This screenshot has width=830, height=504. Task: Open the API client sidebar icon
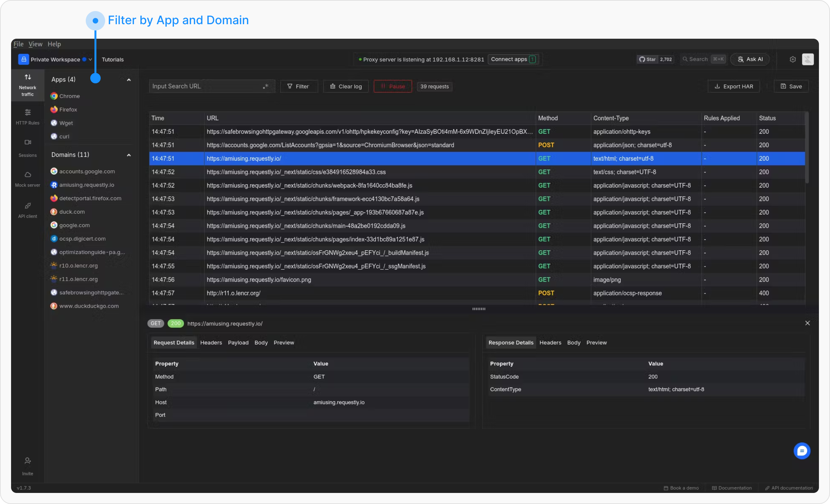tap(28, 210)
